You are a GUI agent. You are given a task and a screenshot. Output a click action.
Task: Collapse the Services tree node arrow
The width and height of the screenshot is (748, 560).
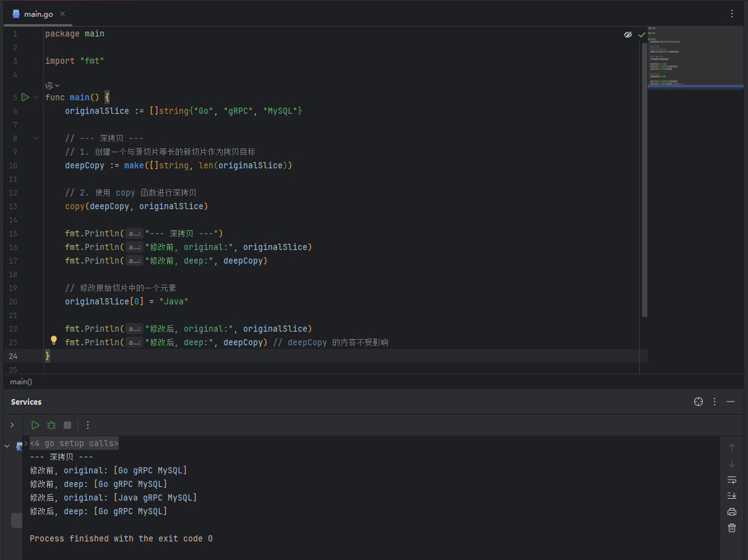pyautogui.click(x=7, y=446)
